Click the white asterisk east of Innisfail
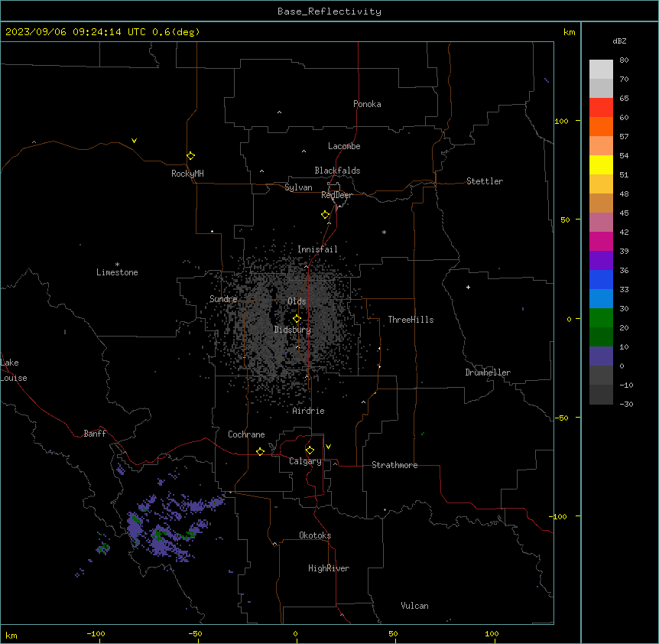 tap(384, 232)
